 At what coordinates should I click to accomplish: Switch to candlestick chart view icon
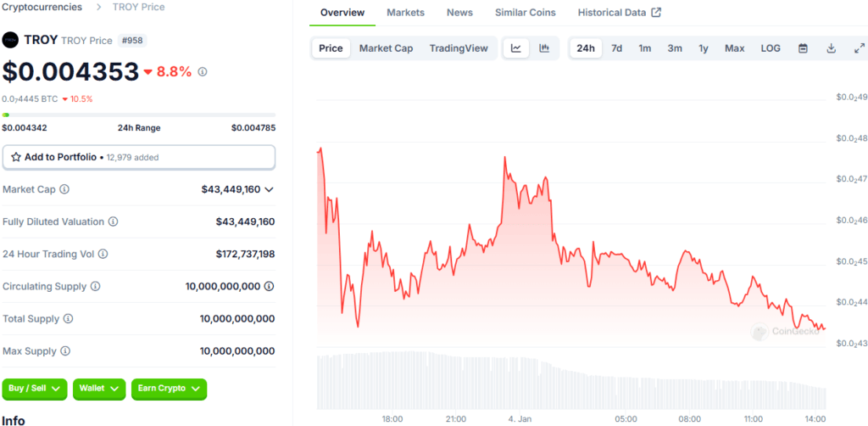[x=544, y=48]
